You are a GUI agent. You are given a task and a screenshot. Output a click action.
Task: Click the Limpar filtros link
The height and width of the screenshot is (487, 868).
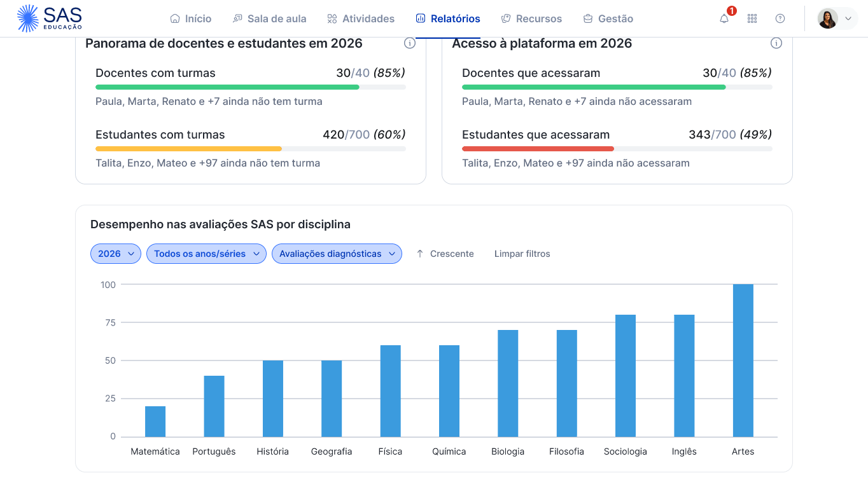(x=522, y=253)
